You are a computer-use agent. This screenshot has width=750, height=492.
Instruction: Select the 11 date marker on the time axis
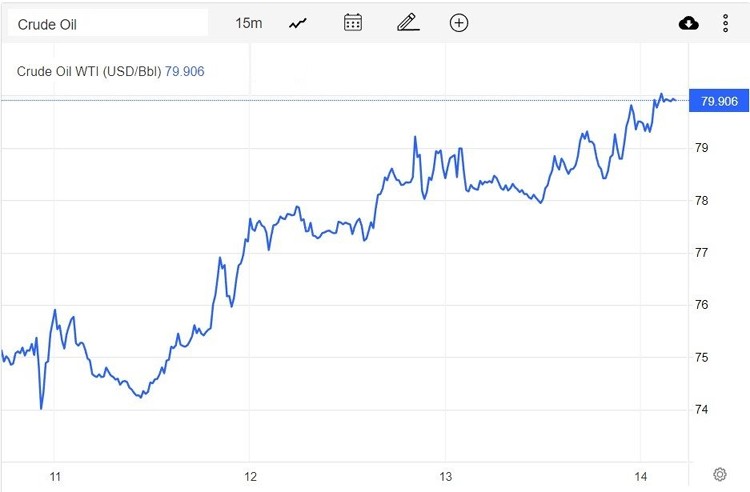pyautogui.click(x=56, y=476)
